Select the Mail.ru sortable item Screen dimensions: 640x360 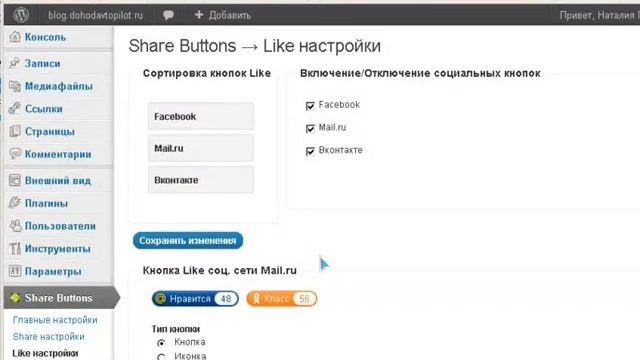201,148
